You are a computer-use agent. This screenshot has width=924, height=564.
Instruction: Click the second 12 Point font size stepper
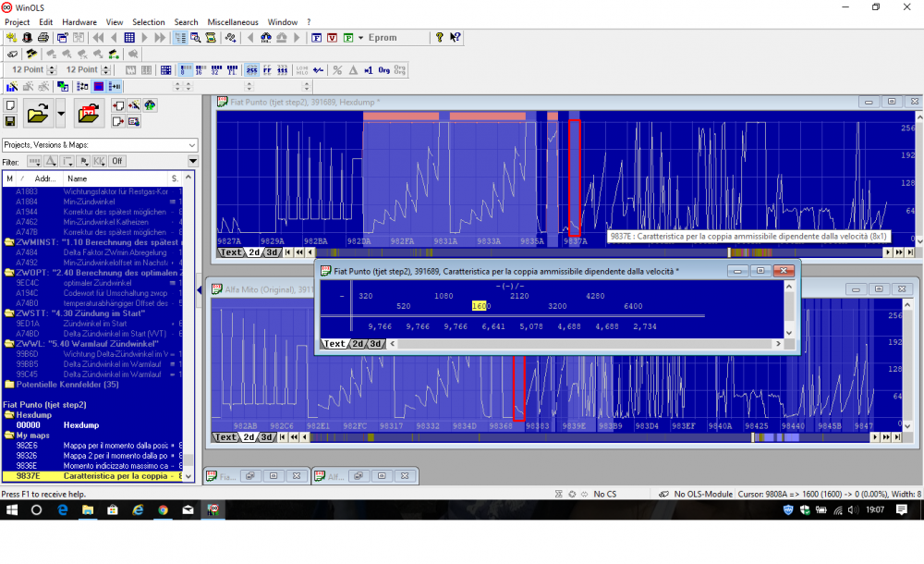click(106, 70)
